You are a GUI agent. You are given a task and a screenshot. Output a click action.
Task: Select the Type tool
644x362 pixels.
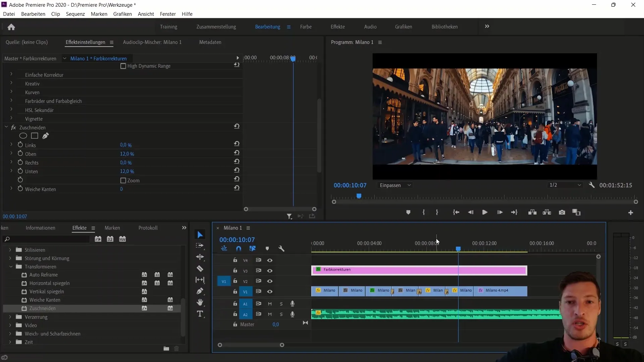[200, 314]
